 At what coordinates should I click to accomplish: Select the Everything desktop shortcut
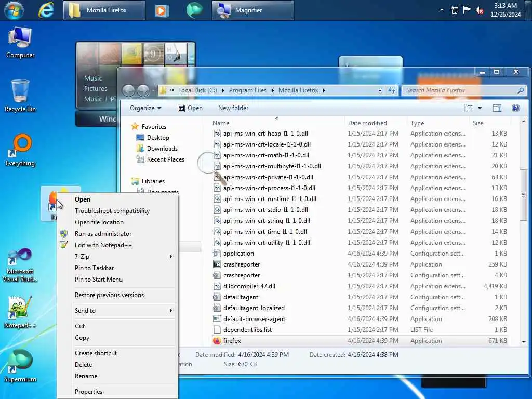[20, 150]
